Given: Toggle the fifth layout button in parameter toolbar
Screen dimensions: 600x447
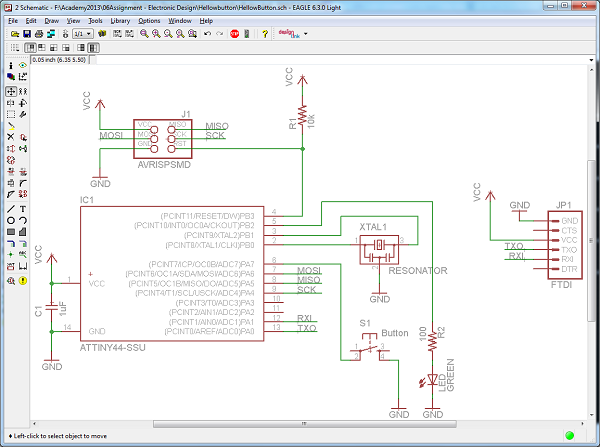Looking at the screenshot, I should coord(81,48).
